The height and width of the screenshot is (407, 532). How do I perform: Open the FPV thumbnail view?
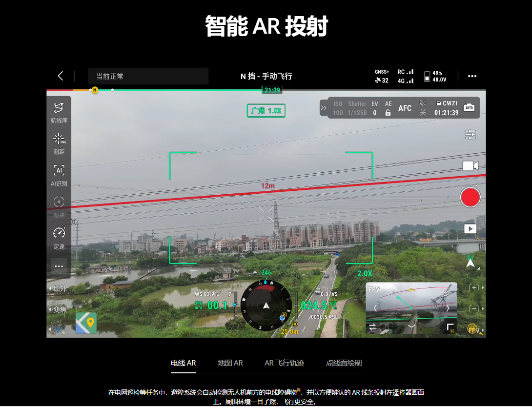411,308
